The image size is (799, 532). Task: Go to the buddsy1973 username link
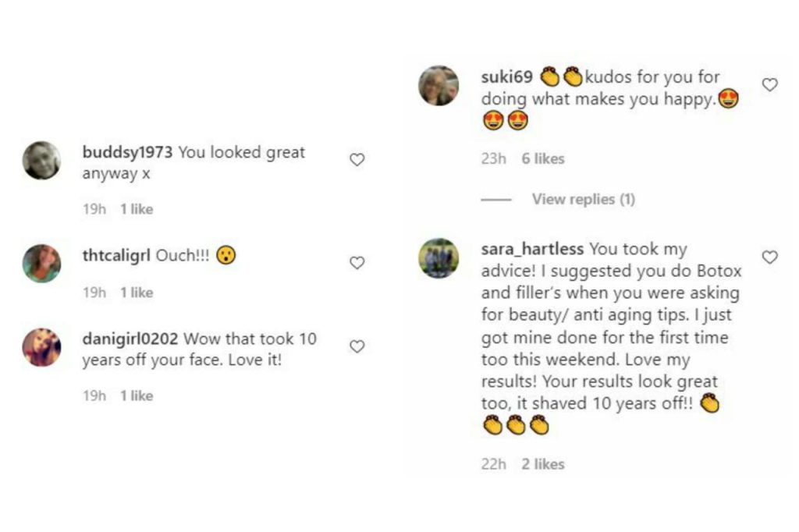click(x=127, y=152)
